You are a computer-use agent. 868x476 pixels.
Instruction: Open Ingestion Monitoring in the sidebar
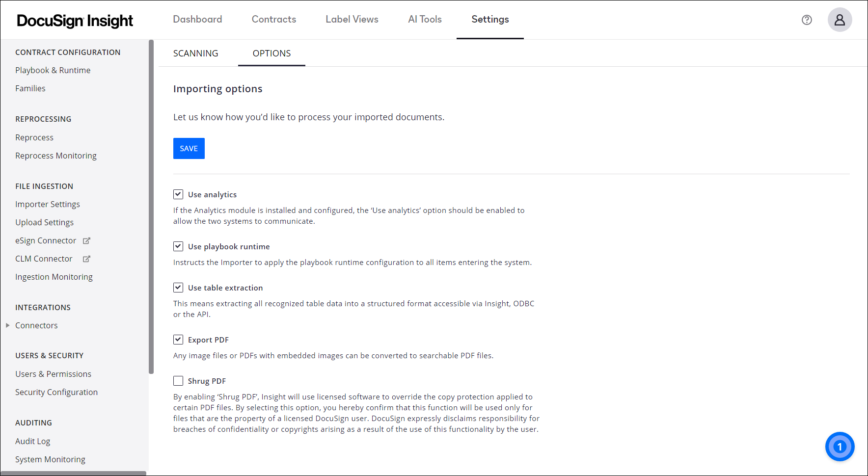pyautogui.click(x=54, y=277)
